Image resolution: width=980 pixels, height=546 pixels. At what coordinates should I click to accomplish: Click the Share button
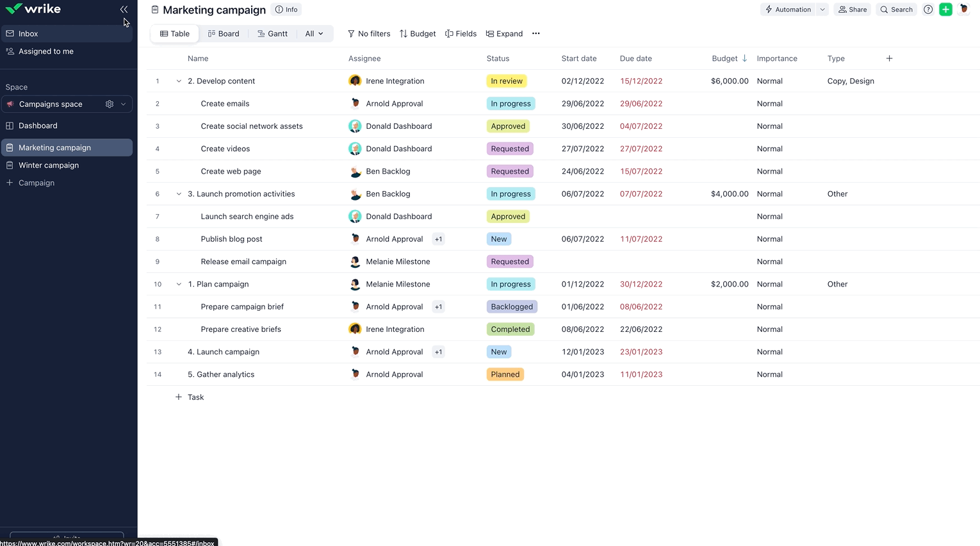(853, 10)
